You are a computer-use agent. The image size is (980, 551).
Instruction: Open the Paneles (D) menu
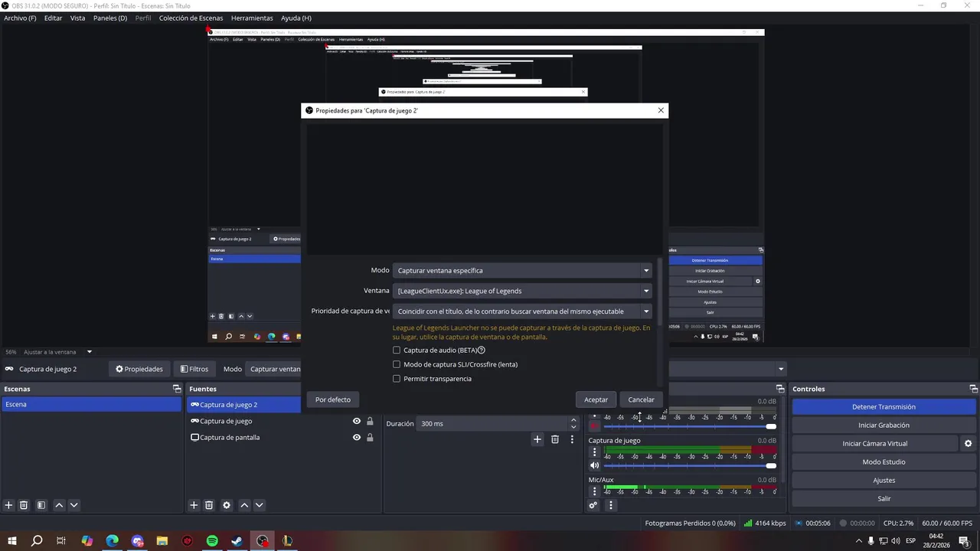(x=110, y=18)
